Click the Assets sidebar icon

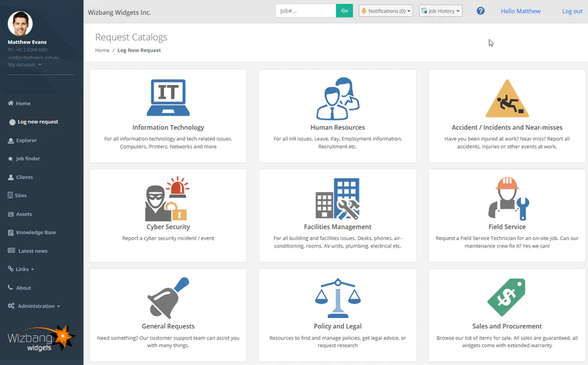pos(11,214)
